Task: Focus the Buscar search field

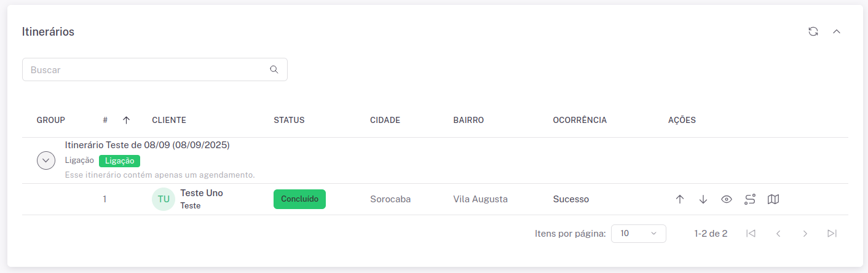Action: point(148,69)
